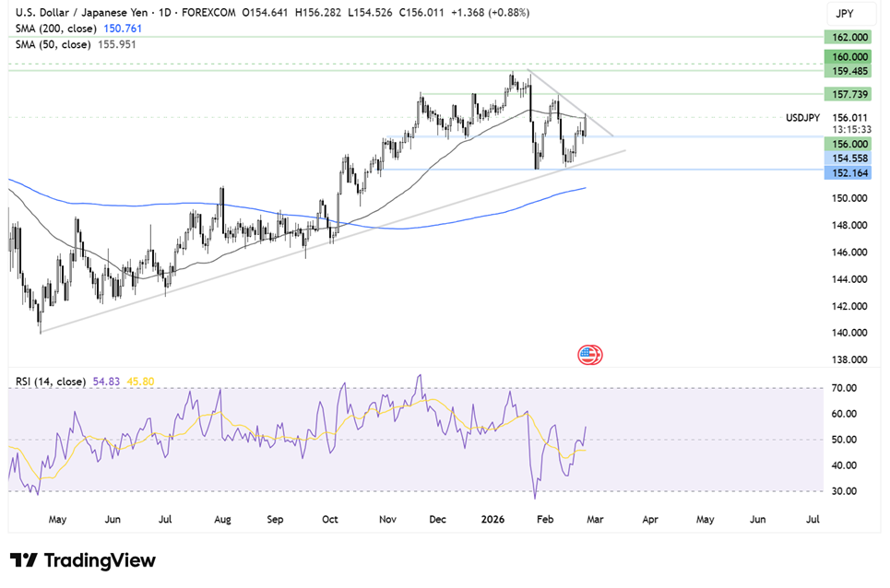Viewport: 890px width, 588px height.
Task: Click the US flag economic event icon
Action: (589, 355)
